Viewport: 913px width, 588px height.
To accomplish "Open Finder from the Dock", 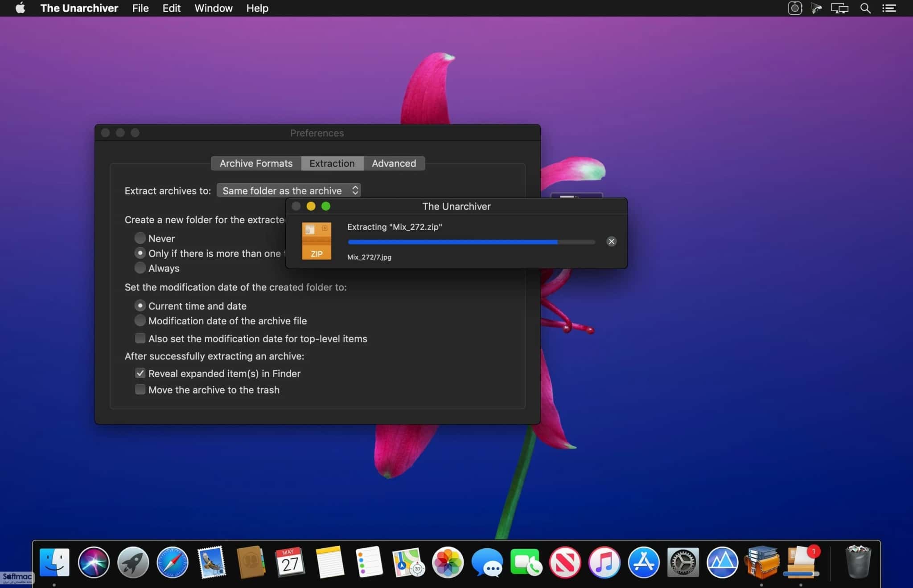I will point(54,562).
